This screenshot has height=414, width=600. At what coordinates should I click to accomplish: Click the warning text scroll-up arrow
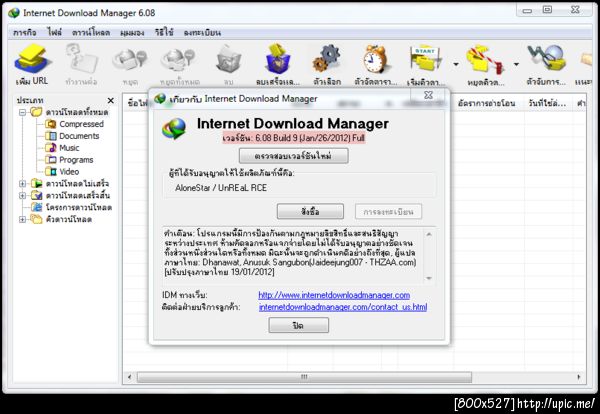[429, 234]
